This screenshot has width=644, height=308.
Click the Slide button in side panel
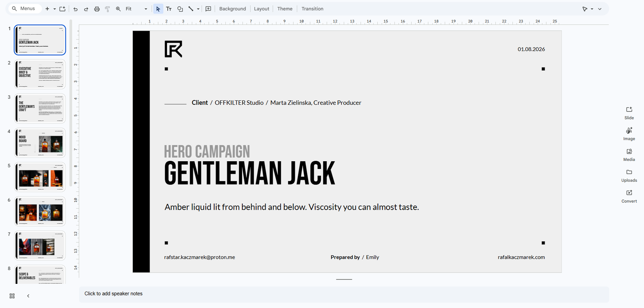[629, 113]
